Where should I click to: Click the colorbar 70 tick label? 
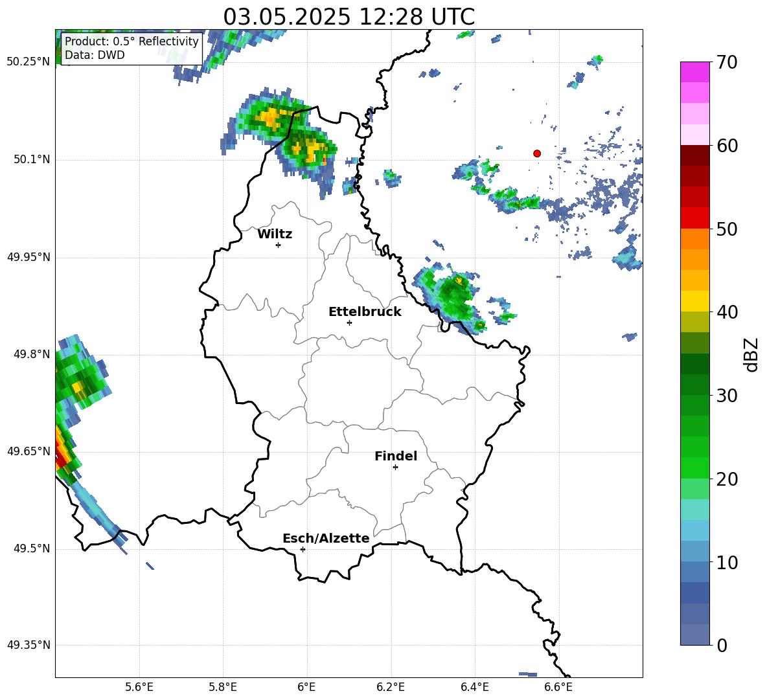click(x=727, y=63)
